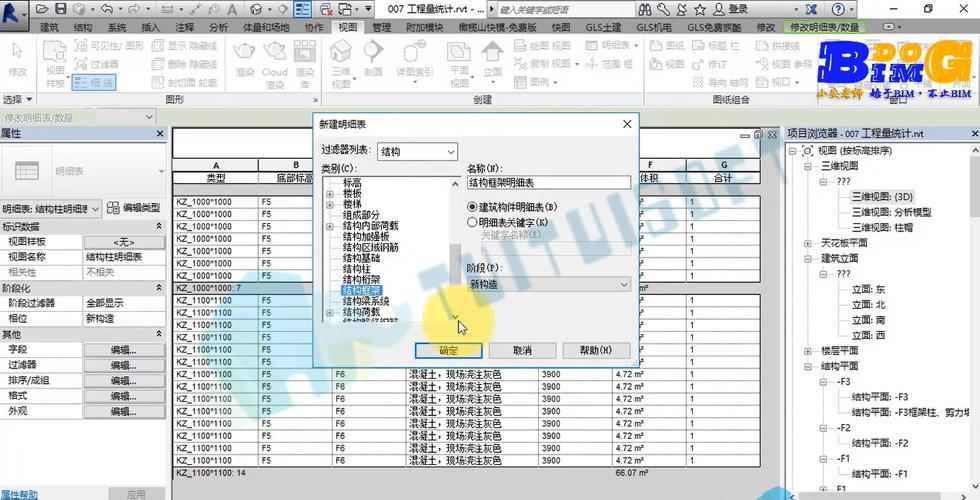Click the Text 'A' icon in quick access toolbar

(232, 9)
